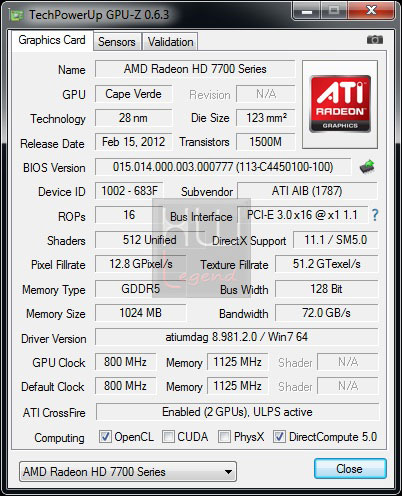Toggle the CUDA checkbox
This screenshot has height=496, width=402.
pyautogui.click(x=168, y=437)
